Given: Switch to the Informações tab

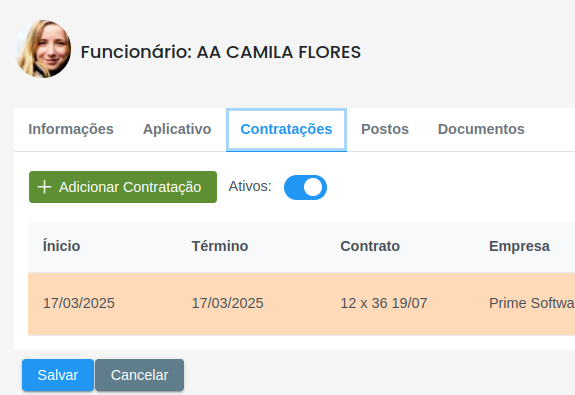Looking at the screenshot, I should point(71,129).
